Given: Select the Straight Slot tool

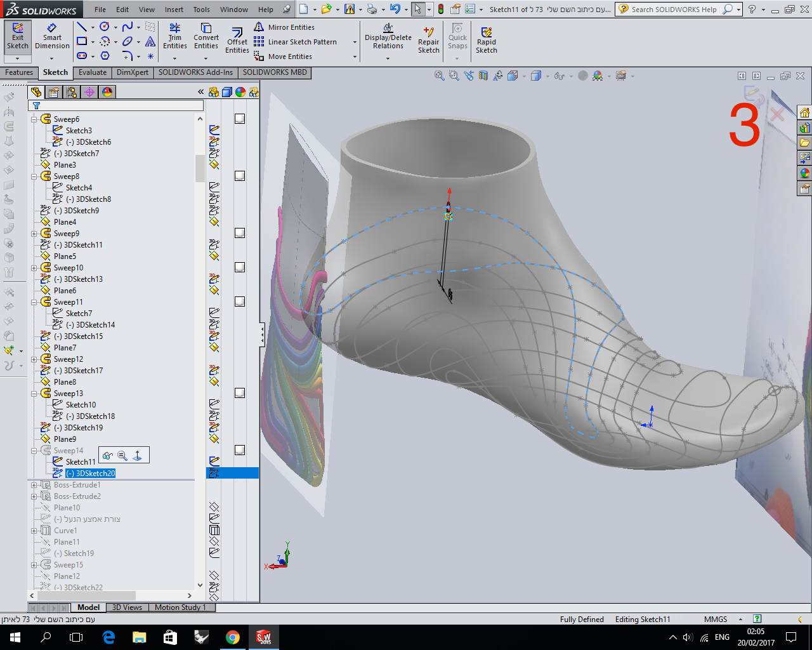Looking at the screenshot, I should 82,56.
